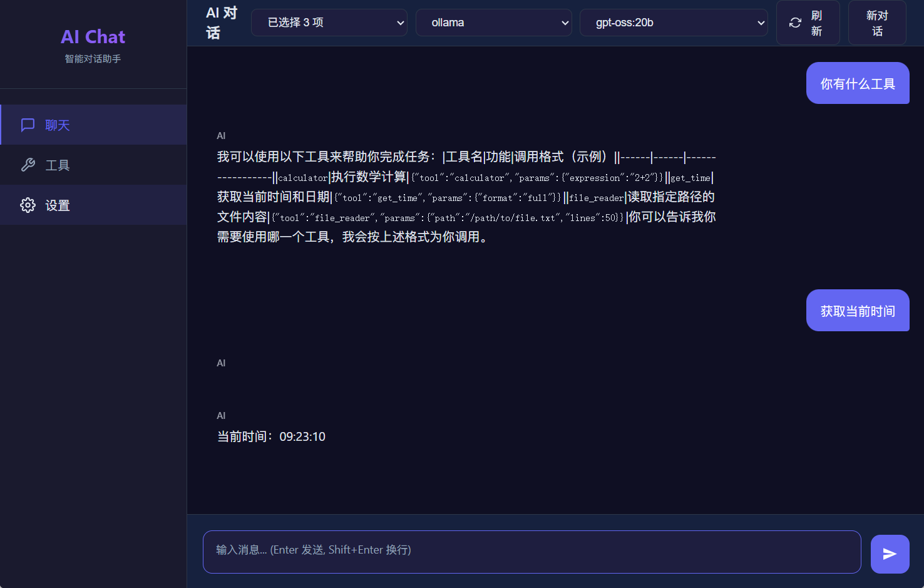Click the 刷新 button label
Image resolution: width=924 pixels, height=588 pixels.
[x=816, y=23]
